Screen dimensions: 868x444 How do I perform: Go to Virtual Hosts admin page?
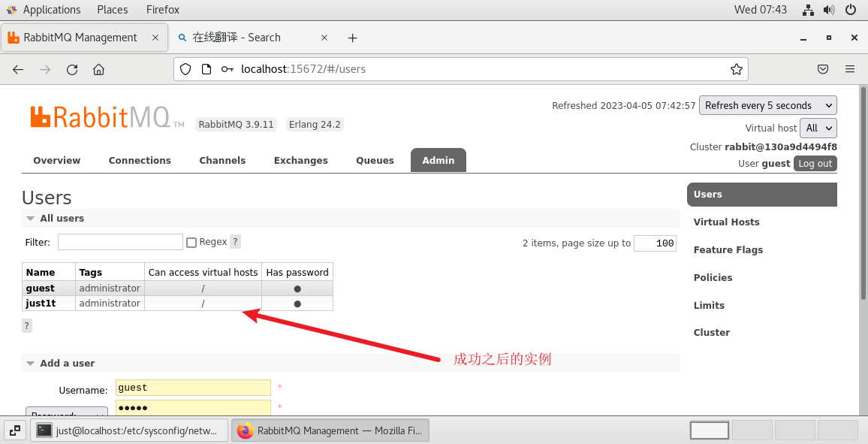point(726,222)
